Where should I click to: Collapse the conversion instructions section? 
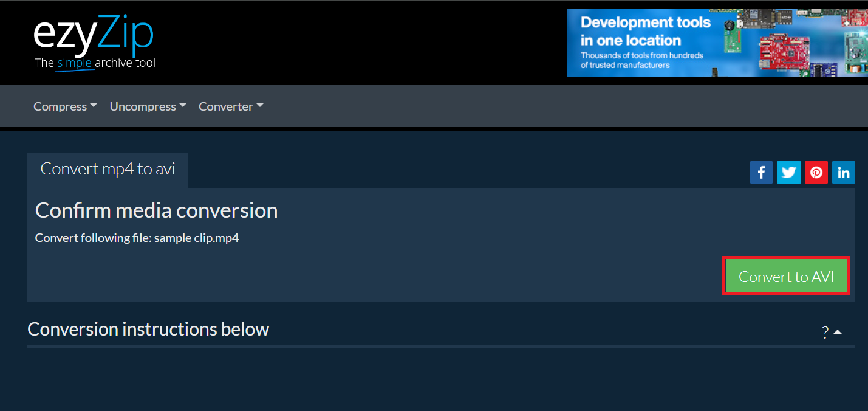click(838, 331)
